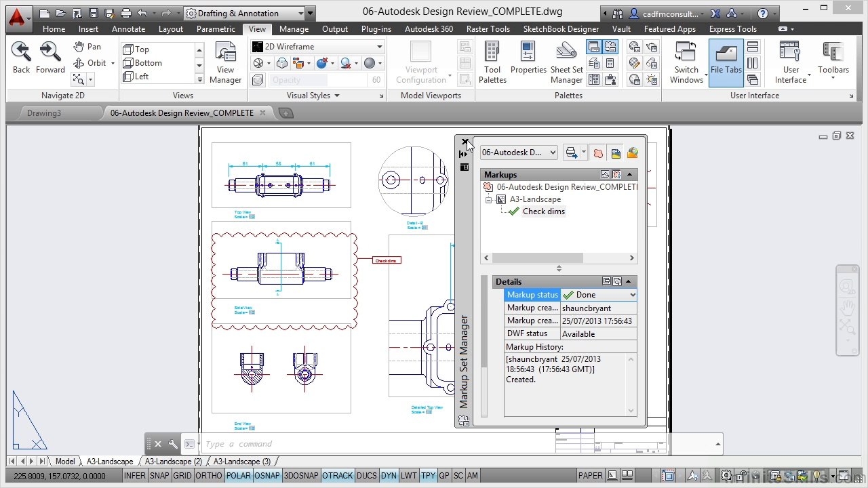868x488 pixels.
Task: Click View Redline Geometry icon in Markup panel
Action: pos(598,153)
